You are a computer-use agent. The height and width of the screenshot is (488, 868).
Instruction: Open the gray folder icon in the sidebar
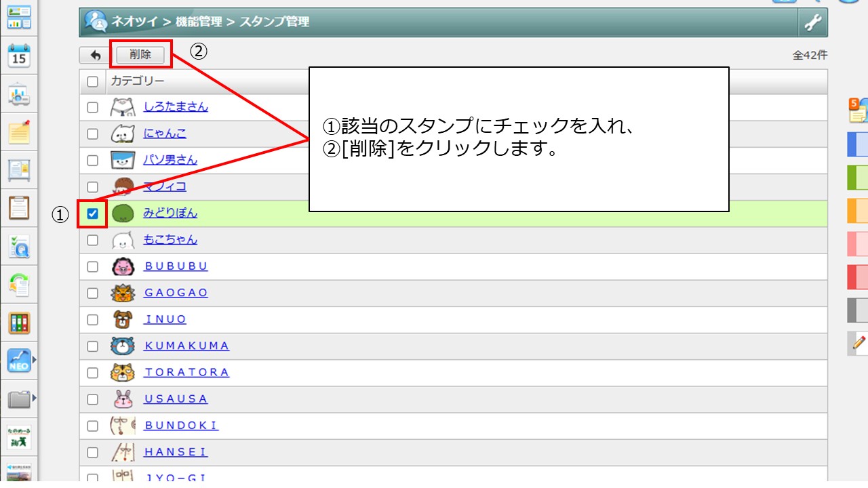pyautogui.click(x=19, y=399)
